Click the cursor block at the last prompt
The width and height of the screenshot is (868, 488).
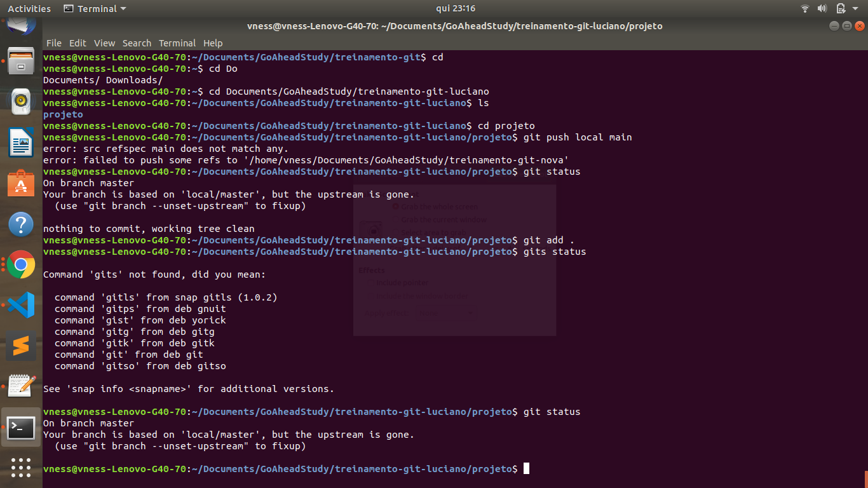526,469
